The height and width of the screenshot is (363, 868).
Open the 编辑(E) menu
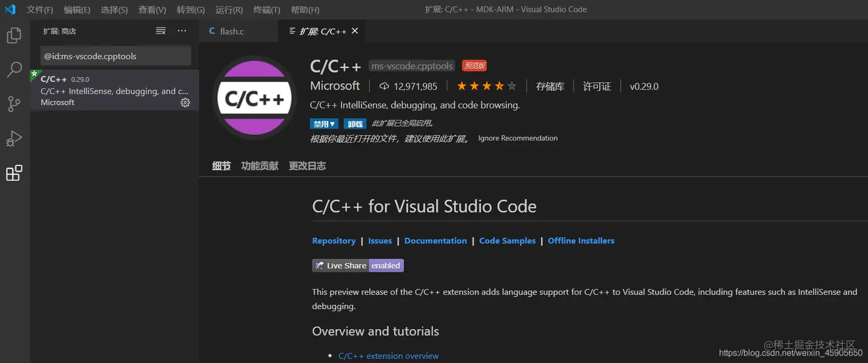pyautogui.click(x=77, y=10)
